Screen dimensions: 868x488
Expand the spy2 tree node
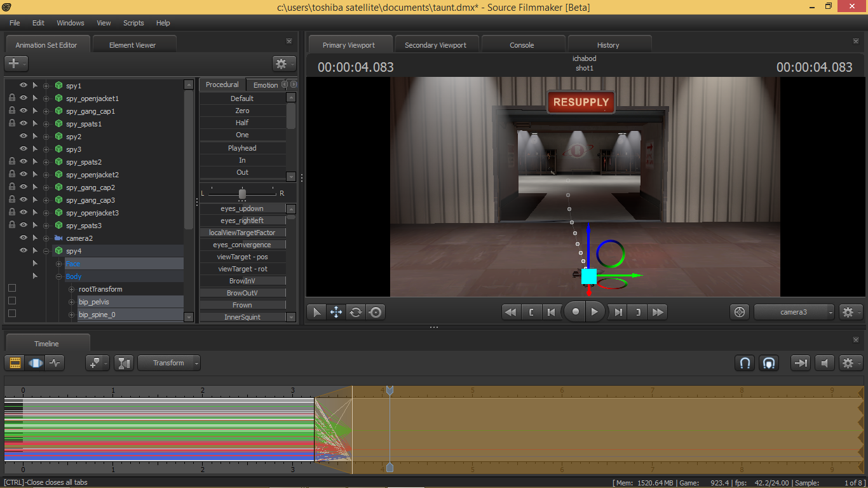[x=46, y=137]
